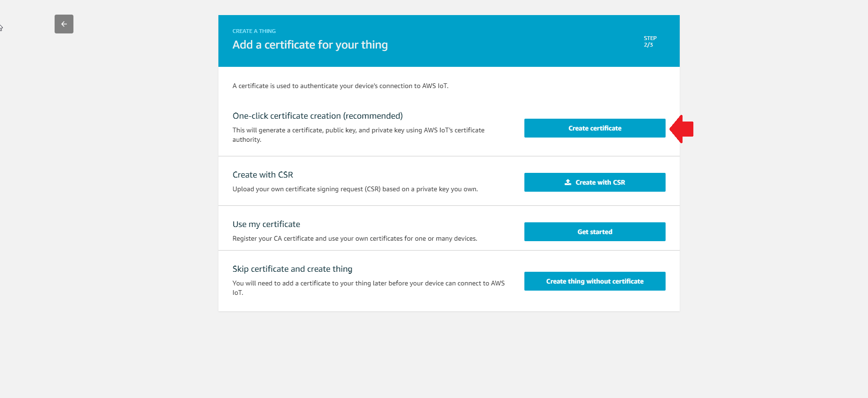Screen dimensions: 868x398
Task: Click the 'Upload your own certificate signing request' text
Action: 355,189
